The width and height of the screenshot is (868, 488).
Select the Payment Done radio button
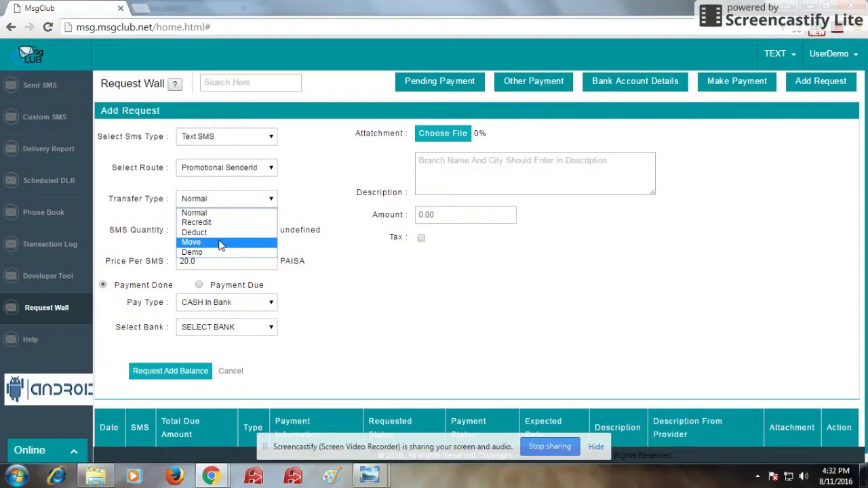(x=103, y=285)
